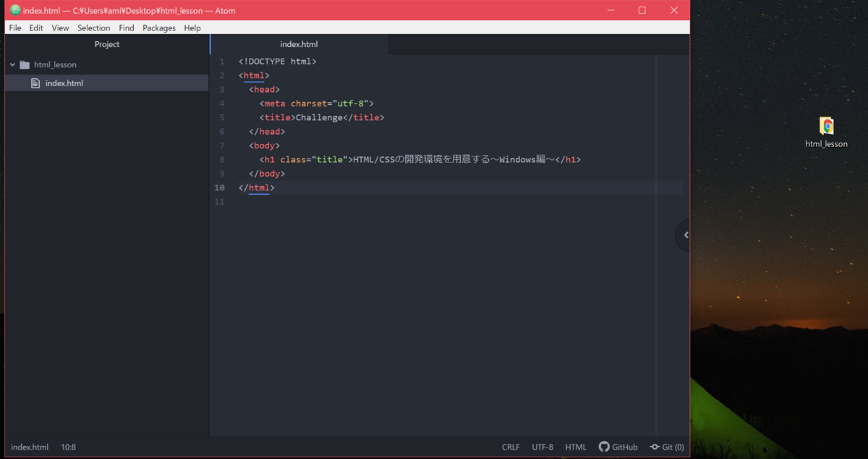Screen dimensions: 868x459
Task: Select the html_lesson project folder icon
Action: click(x=25, y=64)
